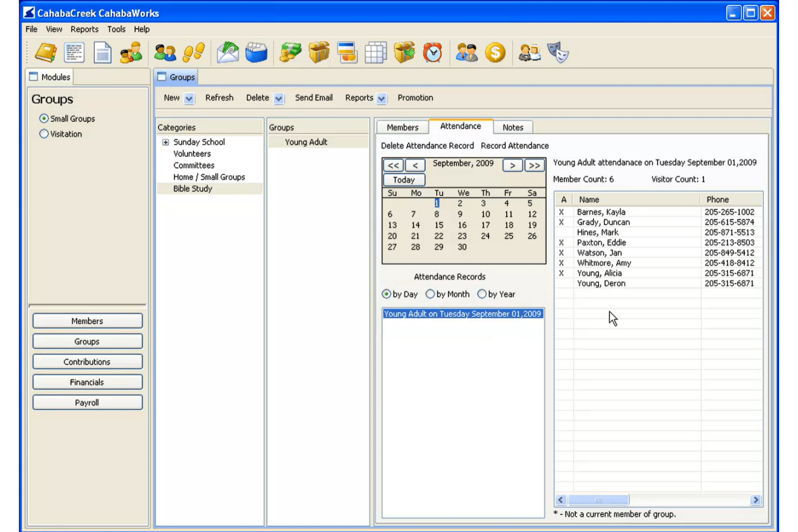Screen dimensions: 798x532
Task: Open the treasure chest toolbar icon
Action: pyautogui.click(x=319, y=53)
